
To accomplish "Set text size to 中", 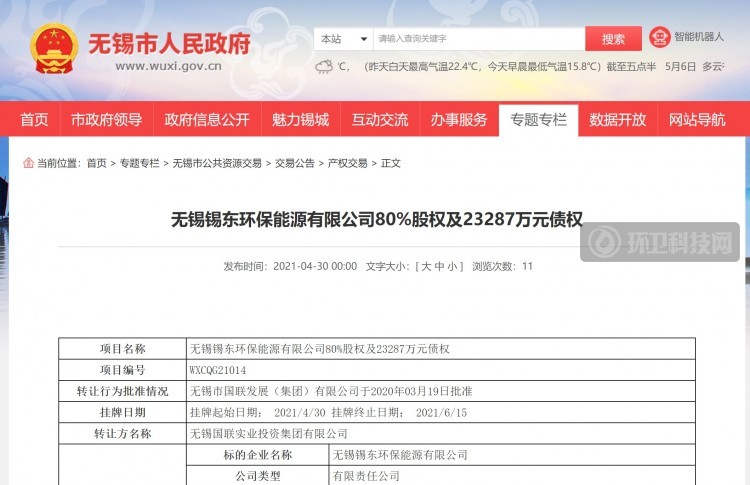I will click(439, 266).
